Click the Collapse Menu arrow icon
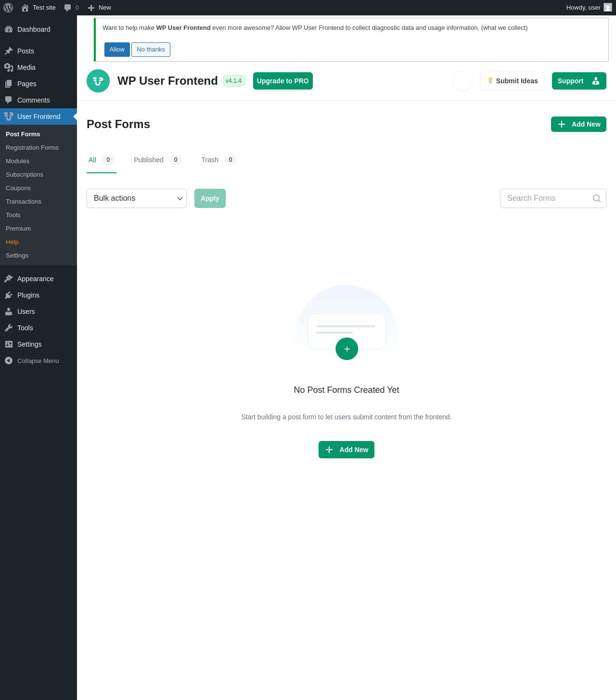Viewport: 616px width, 700px height. 9,361
